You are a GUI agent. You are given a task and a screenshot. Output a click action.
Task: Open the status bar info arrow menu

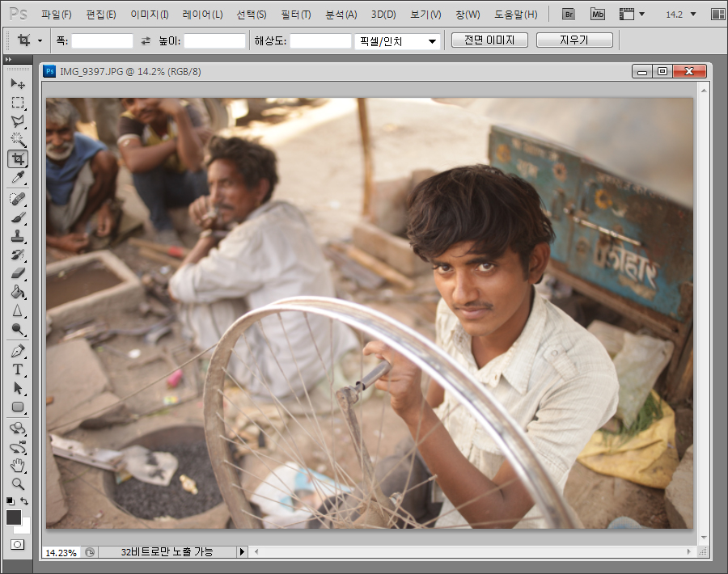point(241,552)
